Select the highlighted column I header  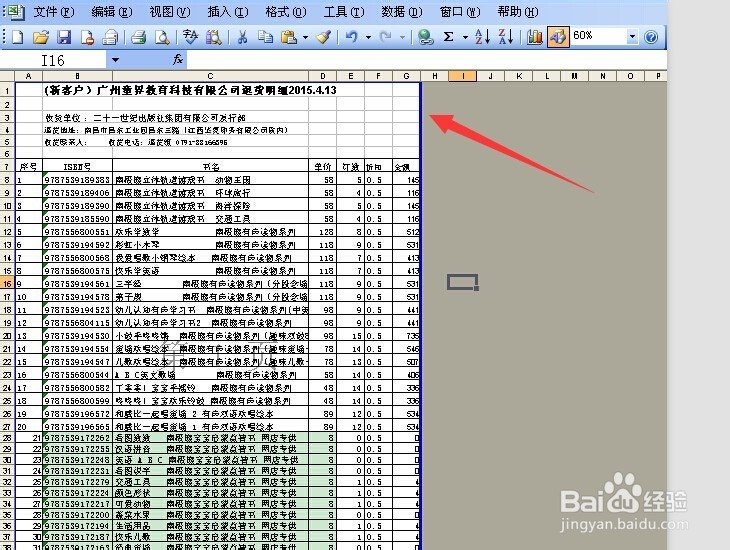click(463, 76)
